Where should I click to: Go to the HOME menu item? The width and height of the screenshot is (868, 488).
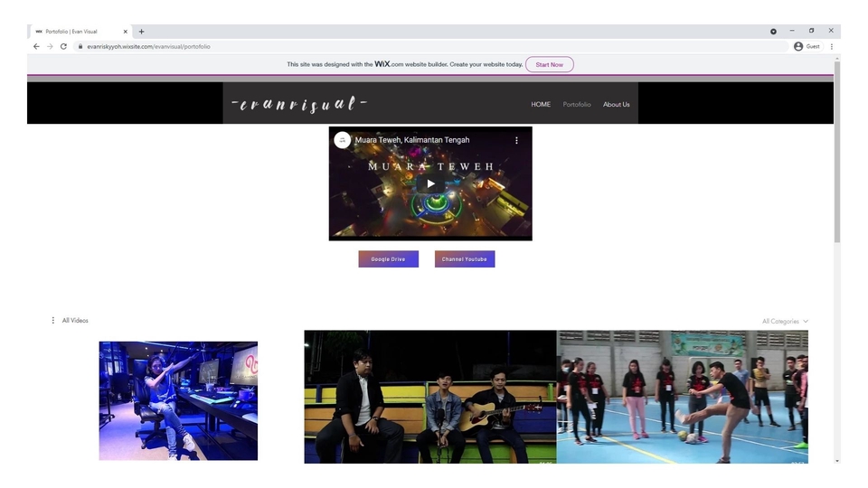click(x=541, y=104)
